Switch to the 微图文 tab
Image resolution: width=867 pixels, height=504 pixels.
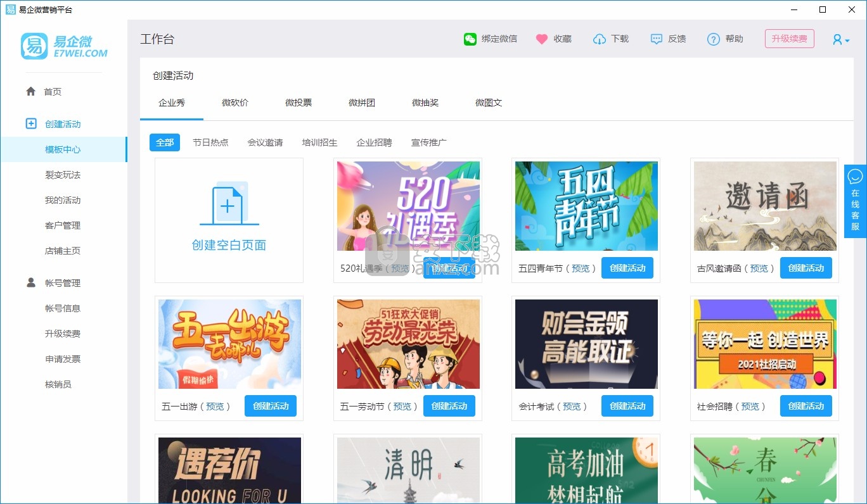tap(489, 103)
